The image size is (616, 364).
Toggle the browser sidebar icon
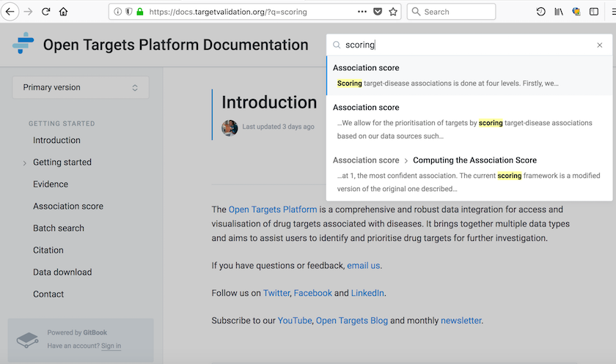pos(594,12)
